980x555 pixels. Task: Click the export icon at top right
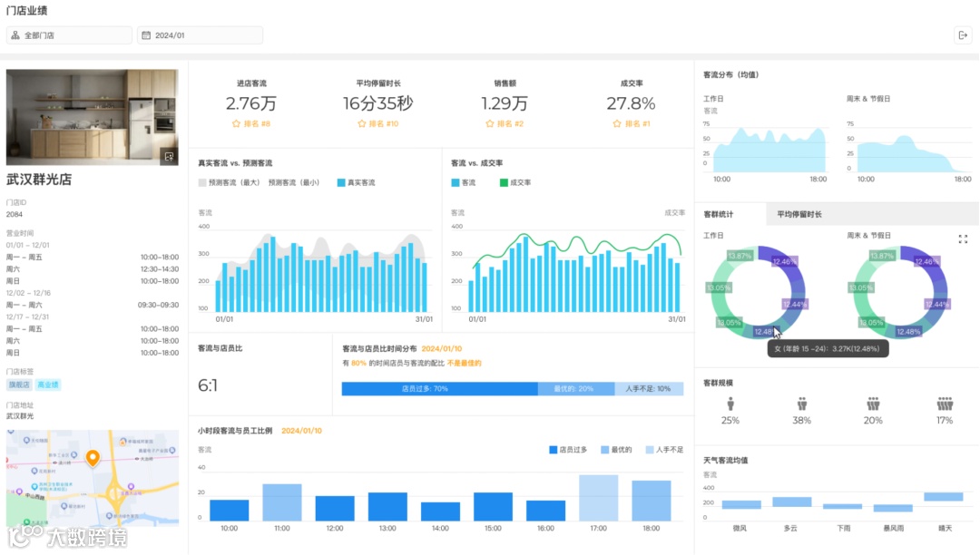963,35
